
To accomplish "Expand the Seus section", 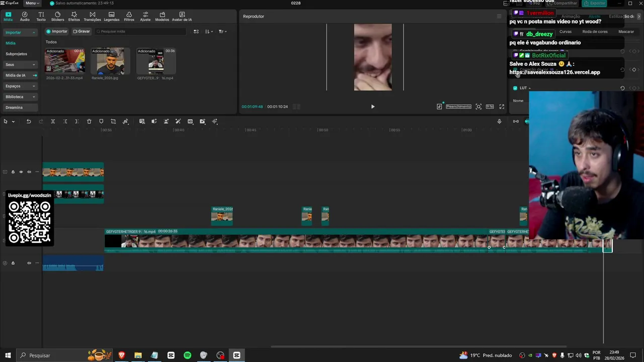I will click(34, 64).
